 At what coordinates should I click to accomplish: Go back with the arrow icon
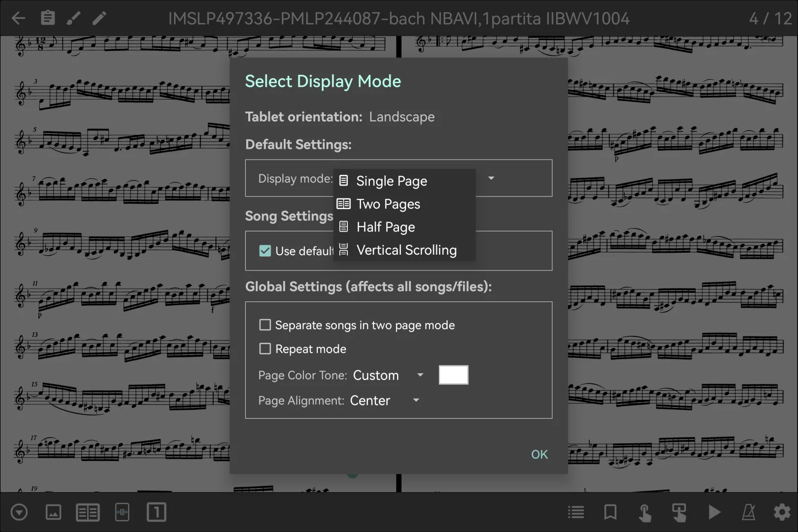pyautogui.click(x=18, y=18)
